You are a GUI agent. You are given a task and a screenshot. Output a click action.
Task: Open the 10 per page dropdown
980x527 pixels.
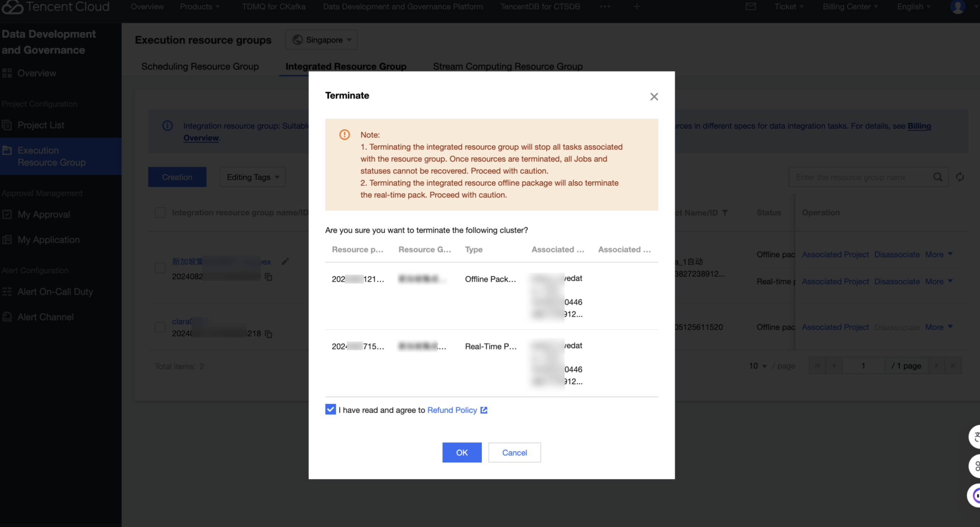[757, 366]
